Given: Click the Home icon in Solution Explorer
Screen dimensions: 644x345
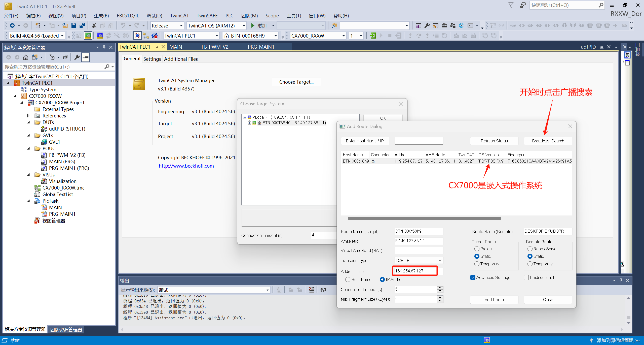Looking at the screenshot, I should [x=25, y=57].
